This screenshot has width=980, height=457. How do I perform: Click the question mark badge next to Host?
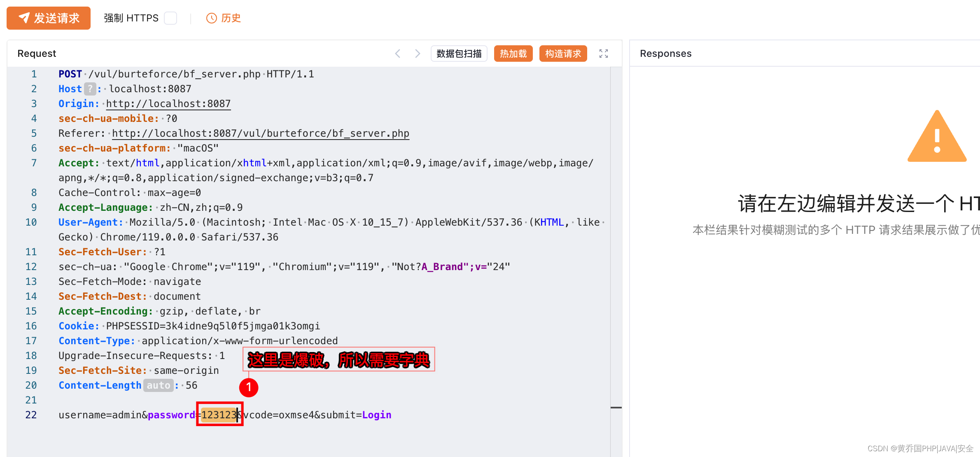tap(90, 89)
